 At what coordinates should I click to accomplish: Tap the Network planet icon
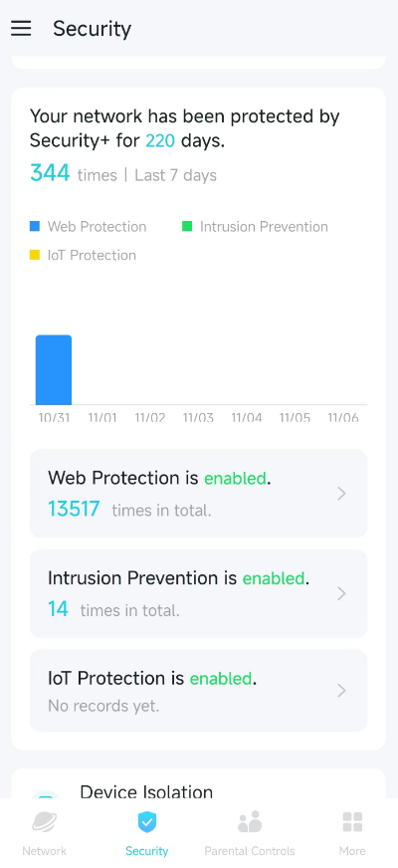coord(45,821)
